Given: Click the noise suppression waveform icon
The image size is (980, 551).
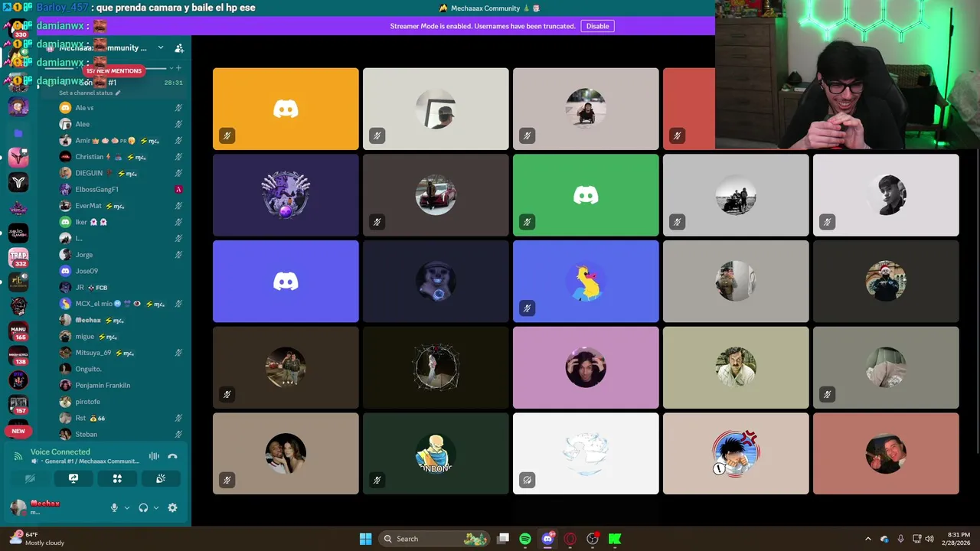Looking at the screenshot, I should coord(154,456).
